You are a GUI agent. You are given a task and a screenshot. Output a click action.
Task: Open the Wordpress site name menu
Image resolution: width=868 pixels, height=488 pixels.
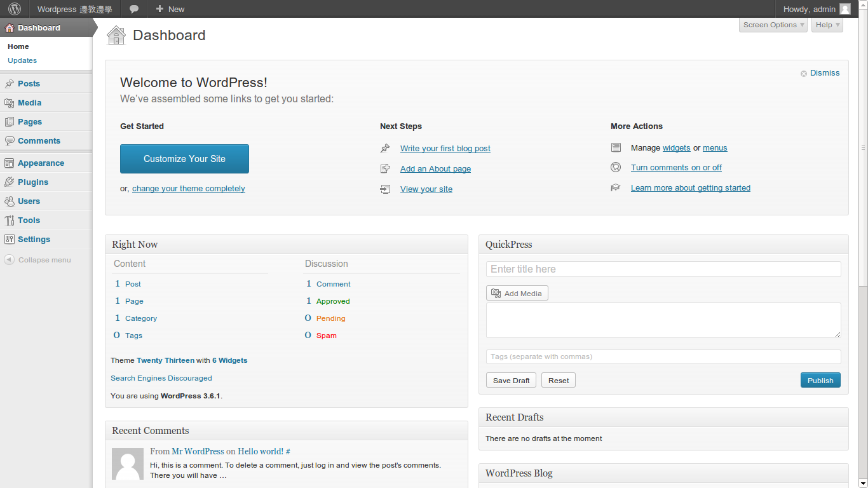pyautogui.click(x=74, y=9)
